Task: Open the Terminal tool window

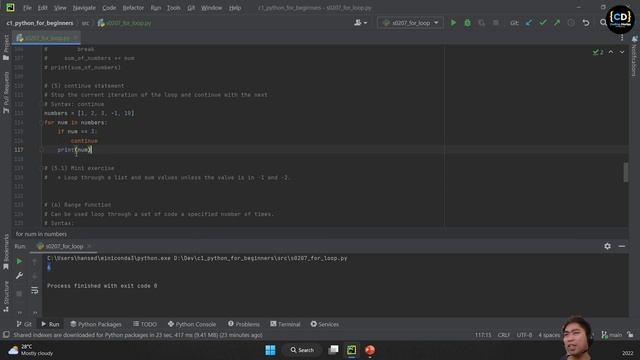Action: click(285, 324)
